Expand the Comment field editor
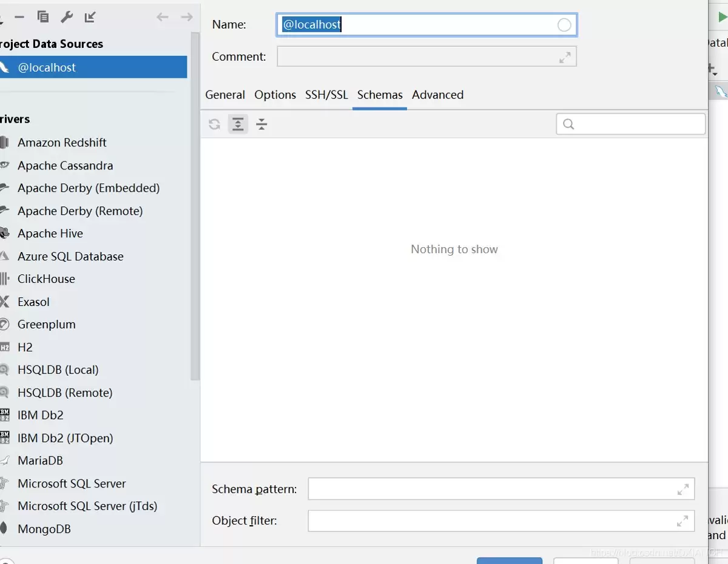728x564 pixels. 564,57
